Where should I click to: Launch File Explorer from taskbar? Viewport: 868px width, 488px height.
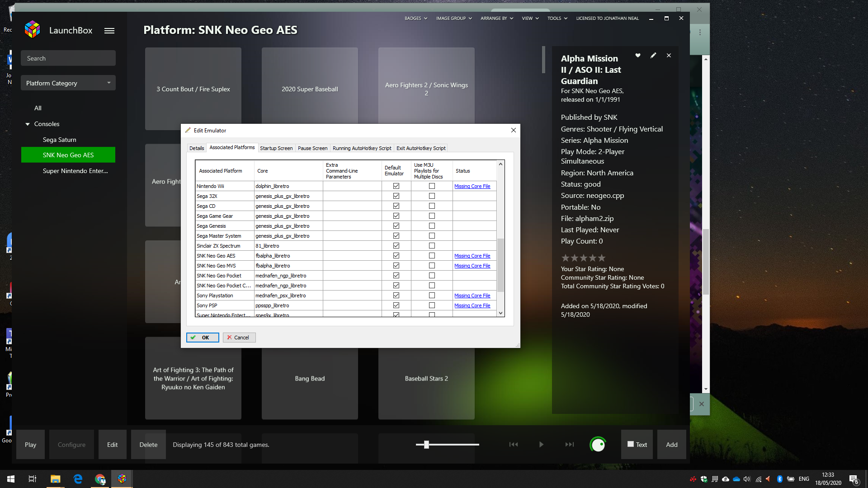click(x=55, y=479)
